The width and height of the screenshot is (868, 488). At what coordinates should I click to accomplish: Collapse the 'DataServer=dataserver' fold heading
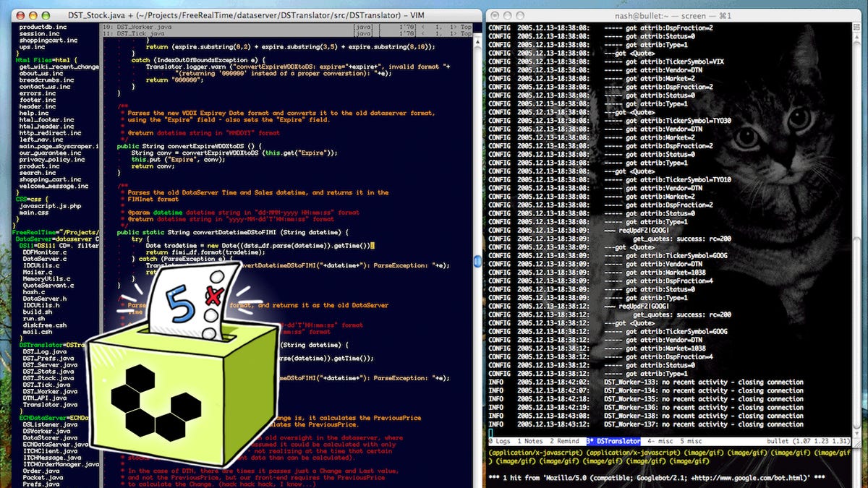coord(56,239)
